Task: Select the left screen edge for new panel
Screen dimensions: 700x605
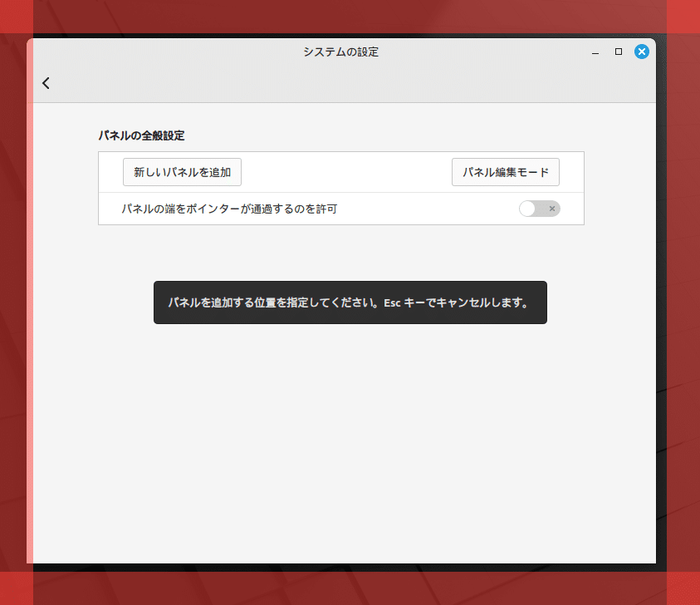Action: tap(17, 302)
